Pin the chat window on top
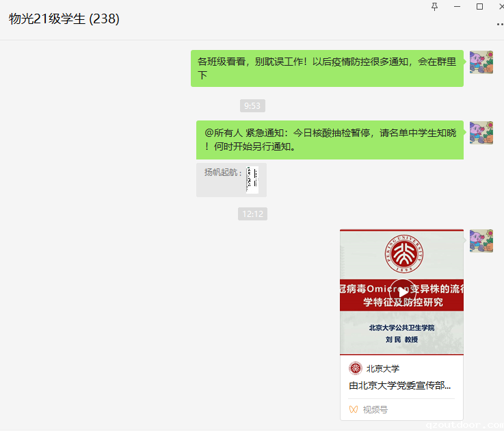Viewport: 504px width, 436px height. [x=434, y=7]
